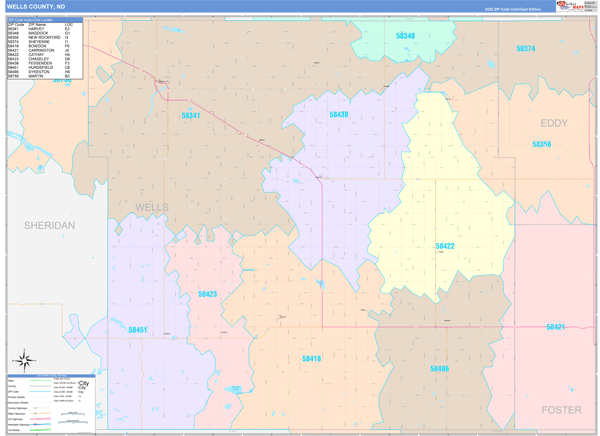Click the WELLS county name label

coord(151,207)
